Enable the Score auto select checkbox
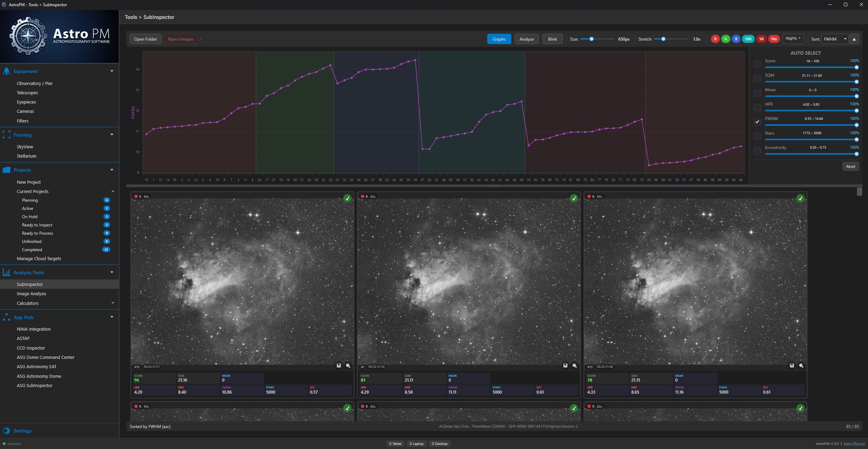 point(757,64)
